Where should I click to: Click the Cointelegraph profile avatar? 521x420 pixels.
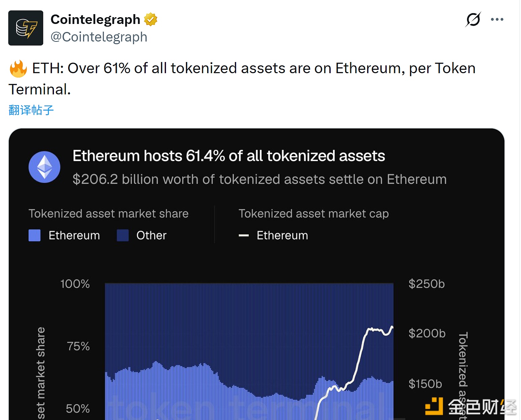[26, 28]
